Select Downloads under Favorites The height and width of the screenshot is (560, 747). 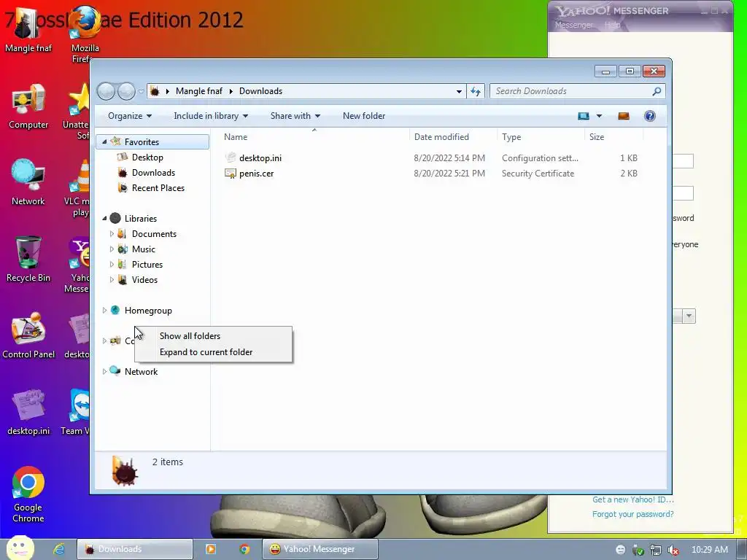coord(153,172)
